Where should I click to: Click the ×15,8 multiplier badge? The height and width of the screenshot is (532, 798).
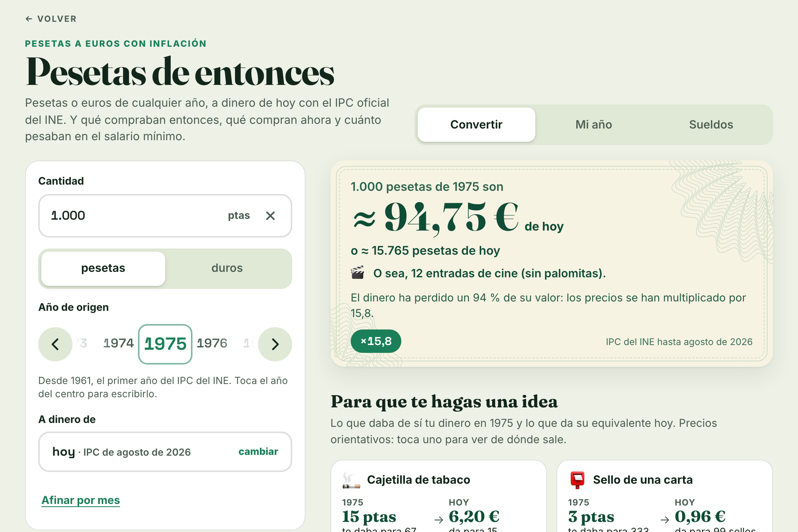[376, 342]
